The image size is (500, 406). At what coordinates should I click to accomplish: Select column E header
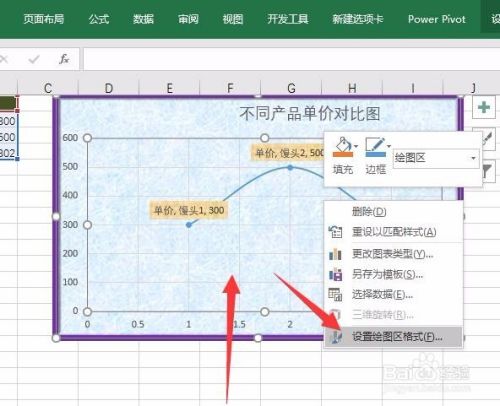click(169, 88)
